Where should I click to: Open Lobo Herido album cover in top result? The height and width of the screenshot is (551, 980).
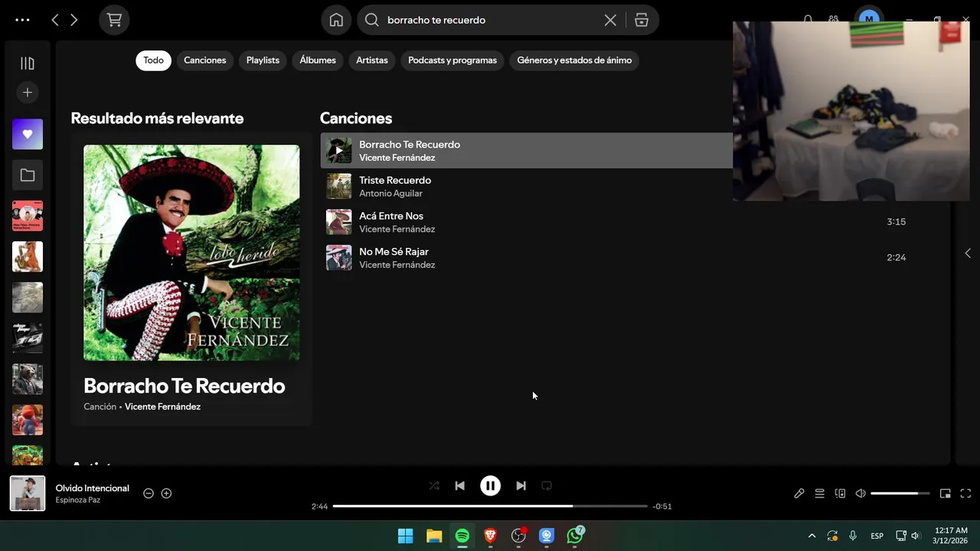coord(191,253)
